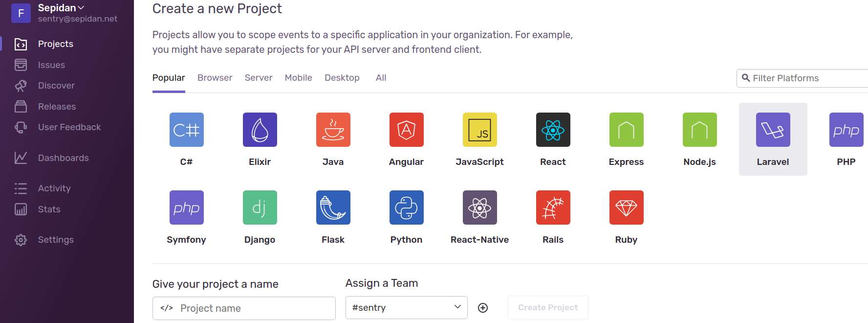Screen dimensions: 868x323
Task: Go to Settings in the sidebar
Action: (56, 240)
